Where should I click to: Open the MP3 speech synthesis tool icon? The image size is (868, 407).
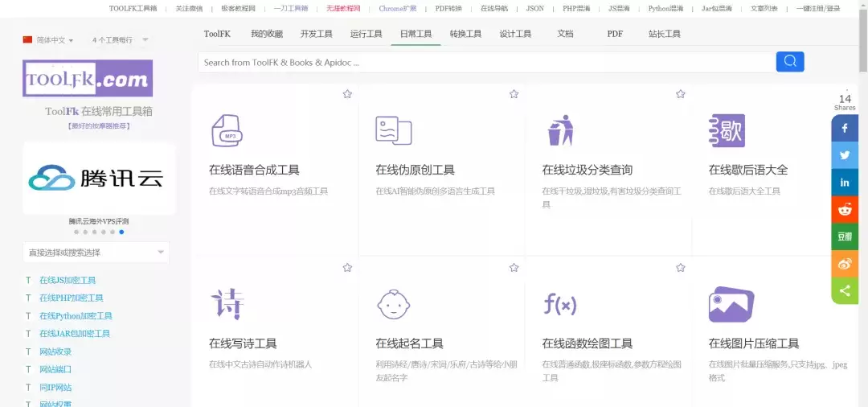tap(227, 130)
